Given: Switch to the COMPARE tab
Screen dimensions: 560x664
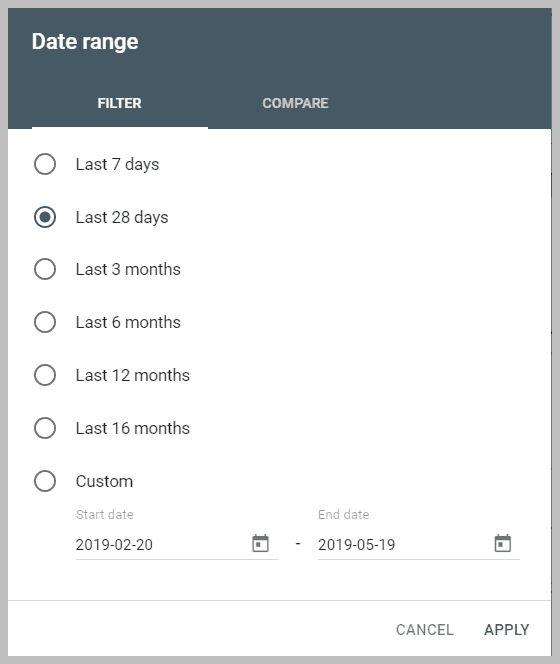Looking at the screenshot, I should click(x=295, y=103).
